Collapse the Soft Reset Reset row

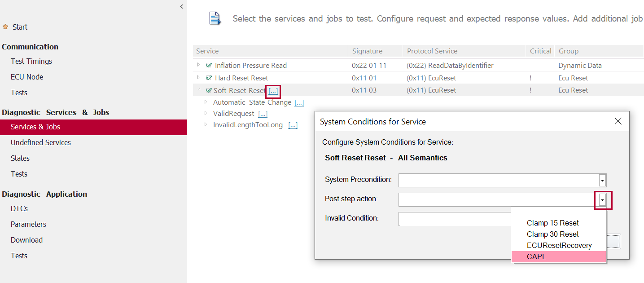click(199, 90)
